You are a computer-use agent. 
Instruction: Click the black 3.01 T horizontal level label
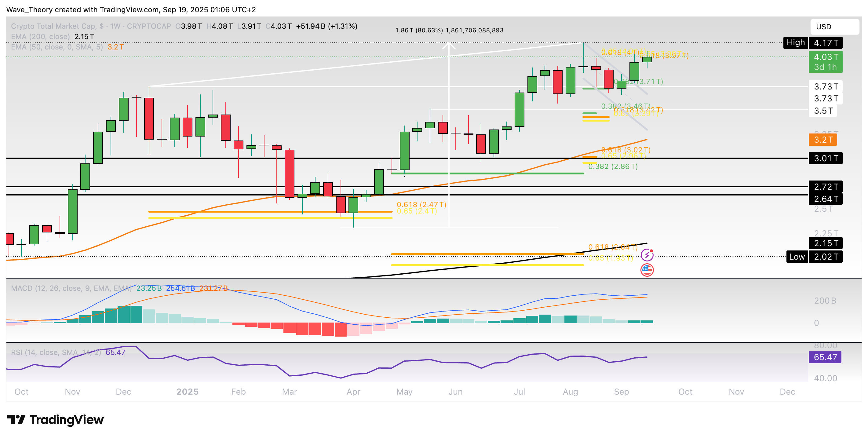click(x=825, y=158)
